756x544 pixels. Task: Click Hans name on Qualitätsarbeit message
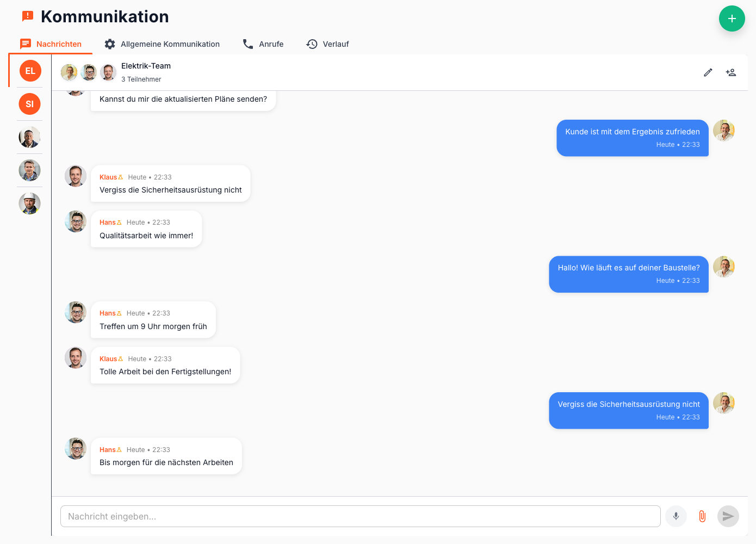[x=108, y=222]
